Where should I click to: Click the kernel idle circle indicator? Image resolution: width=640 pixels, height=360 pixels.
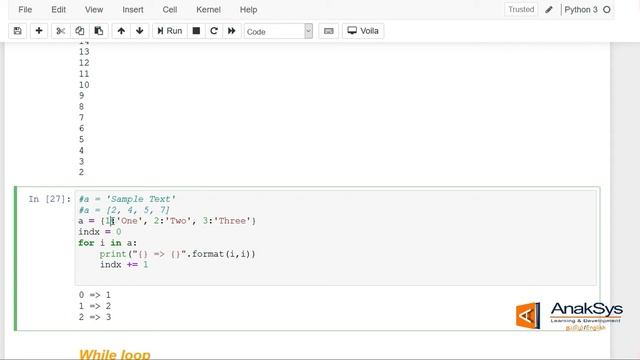(x=607, y=9)
